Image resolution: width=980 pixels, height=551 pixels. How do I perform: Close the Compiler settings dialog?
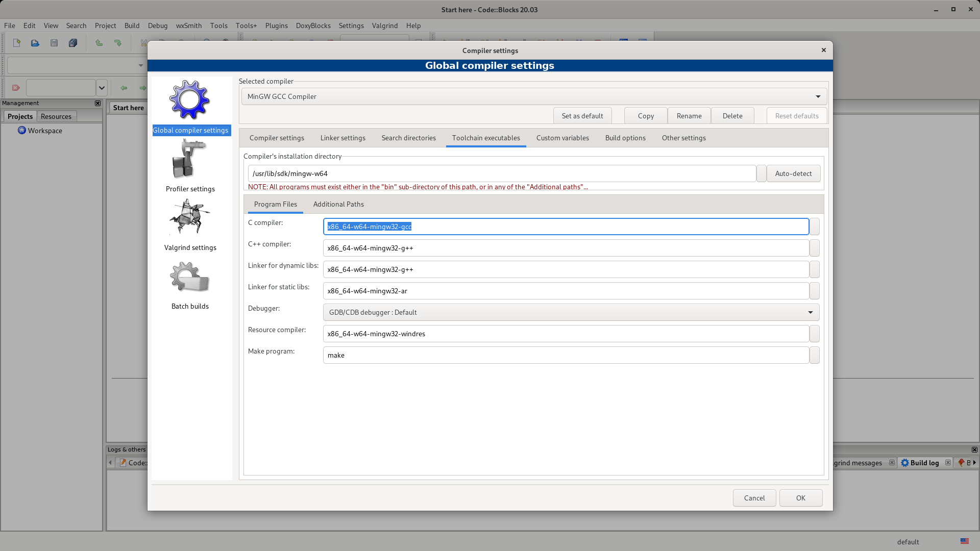tap(823, 50)
